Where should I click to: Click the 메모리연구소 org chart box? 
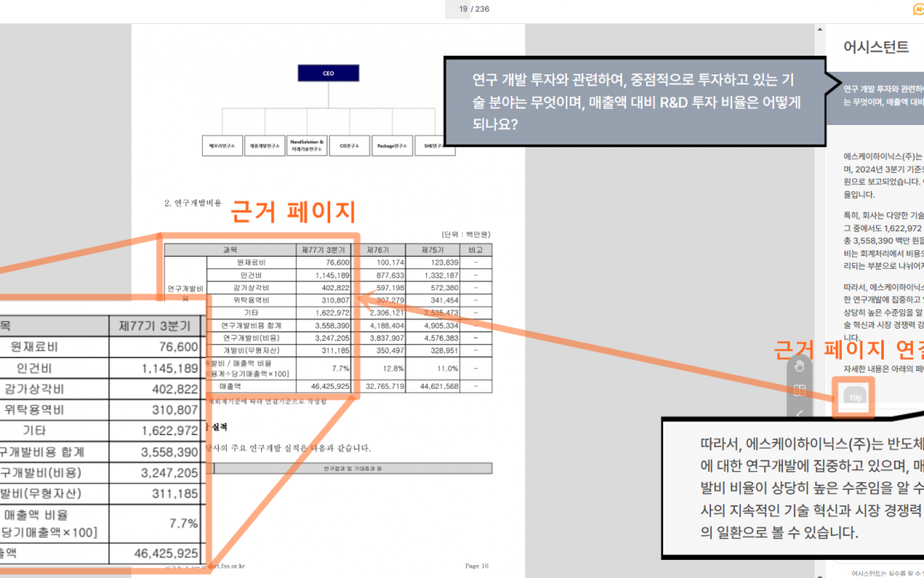(x=222, y=146)
